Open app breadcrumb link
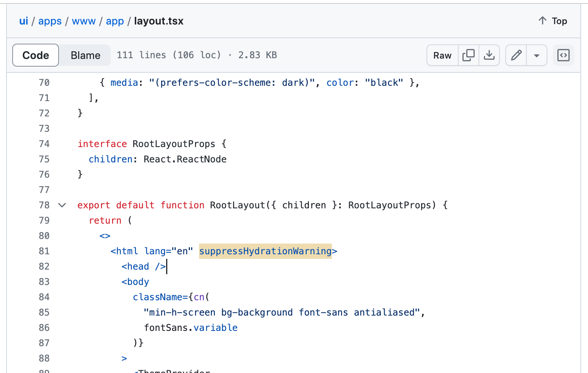 click(115, 21)
